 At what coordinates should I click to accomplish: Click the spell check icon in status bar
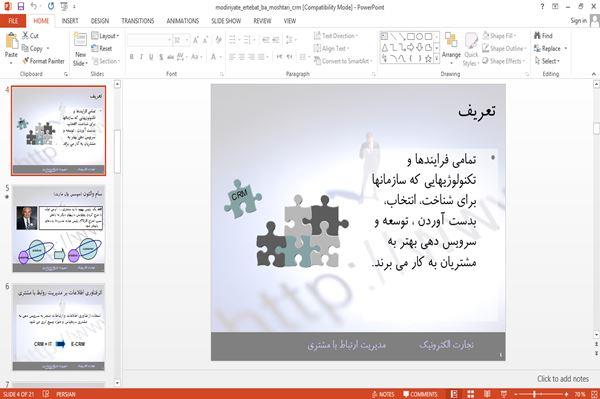(46, 394)
